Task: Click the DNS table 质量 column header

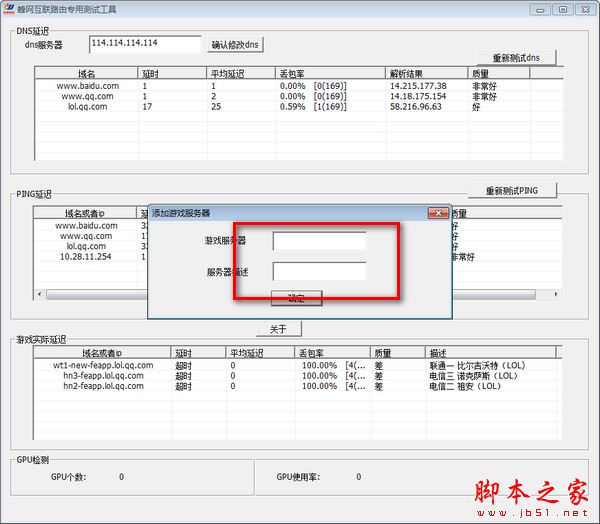Action: pyautogui.click(x=499, y=73)
